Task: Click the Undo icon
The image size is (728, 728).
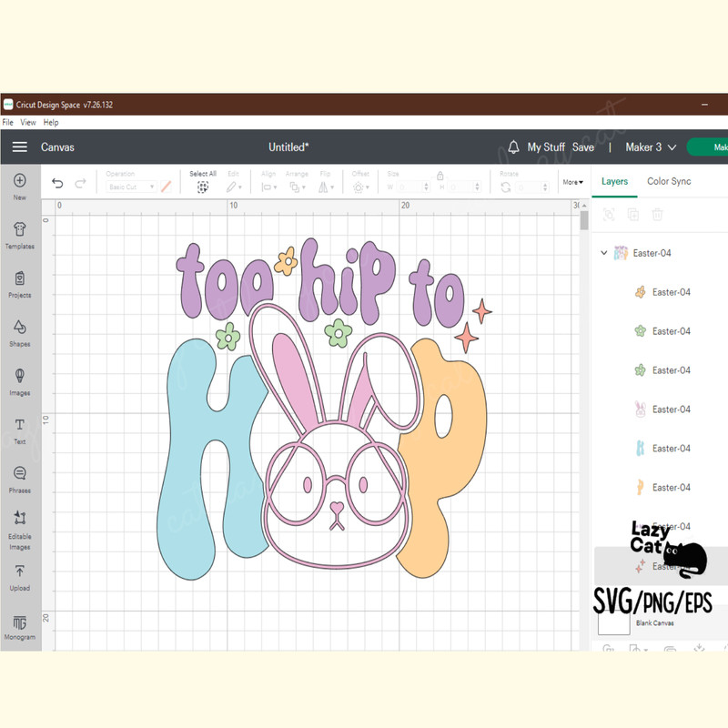Action: click(56, 183)
